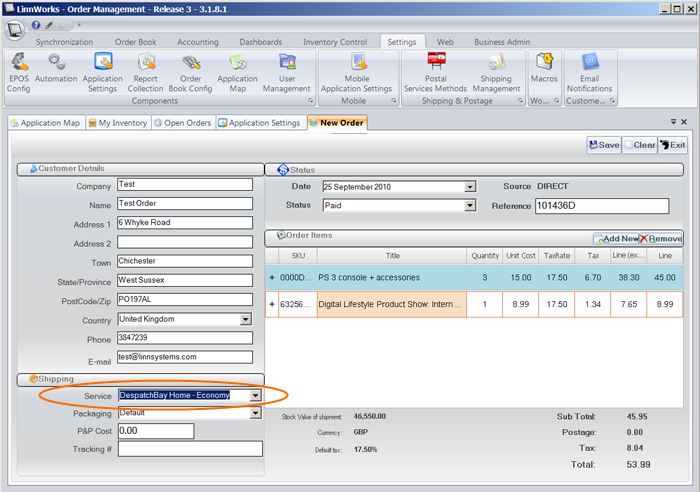The height and width of the screenshot is (492, 700).
Task: Click the Remove order item button
Action: 661,239
